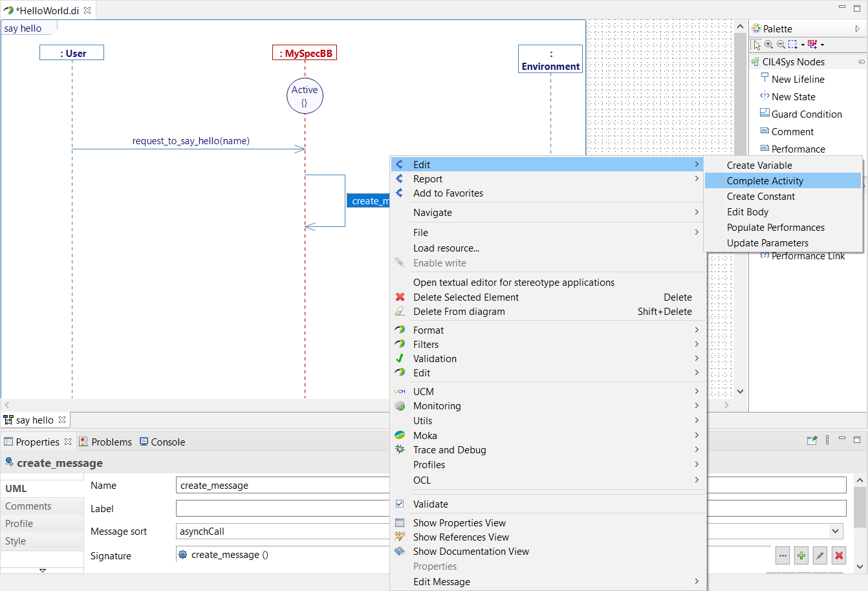Image resolution: width=868 pixels, height=591 pixels.
Task: Click the palette Zoom Out tool
Action: [781, 45]
